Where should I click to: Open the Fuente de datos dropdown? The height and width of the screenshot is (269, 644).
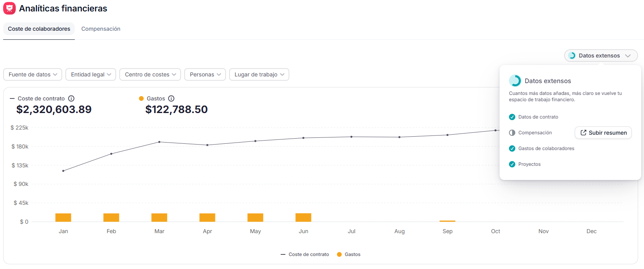33,74
